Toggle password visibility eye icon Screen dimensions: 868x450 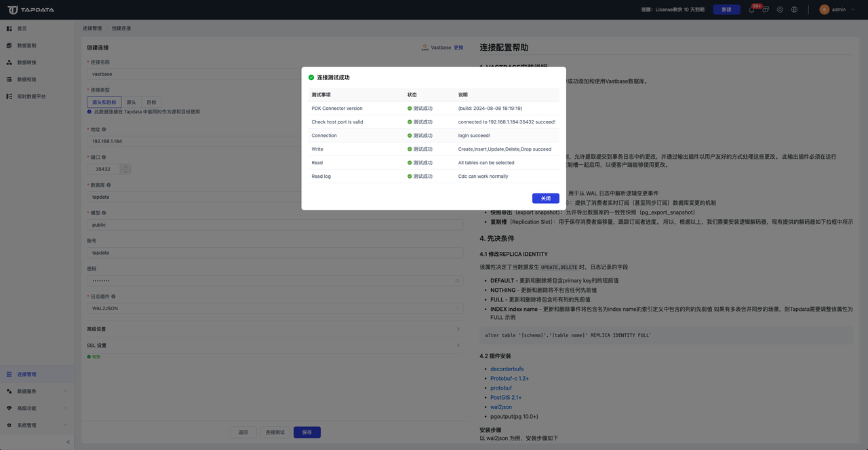click(457, 280)
